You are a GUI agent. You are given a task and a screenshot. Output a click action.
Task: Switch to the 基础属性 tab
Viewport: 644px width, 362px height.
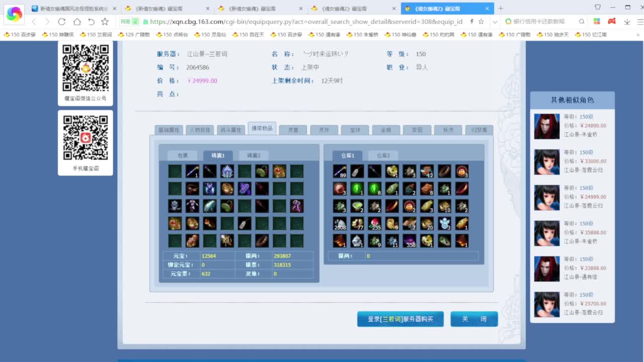tap(169, 130)
